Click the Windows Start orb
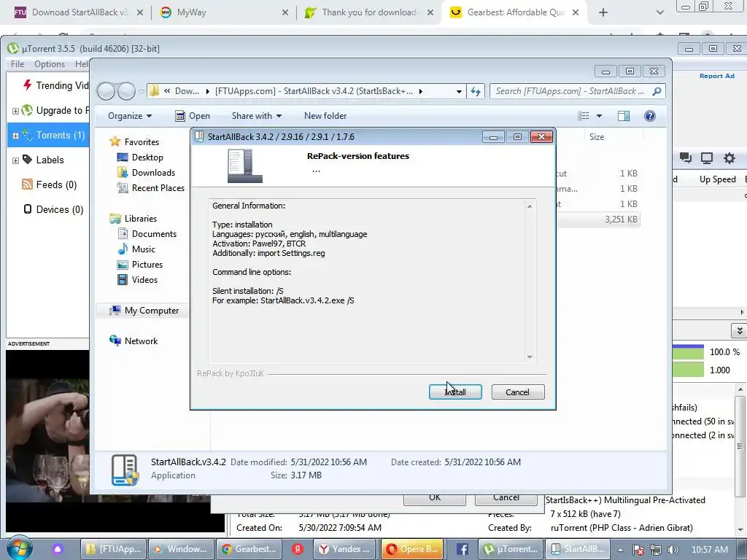 pos(19,549)
